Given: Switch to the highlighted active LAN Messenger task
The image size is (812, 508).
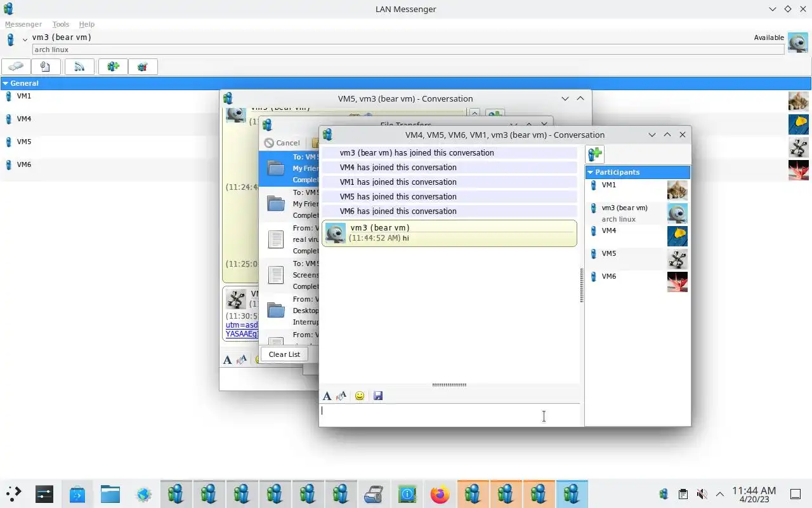Looking at the screenshot, I should point(572,494).
